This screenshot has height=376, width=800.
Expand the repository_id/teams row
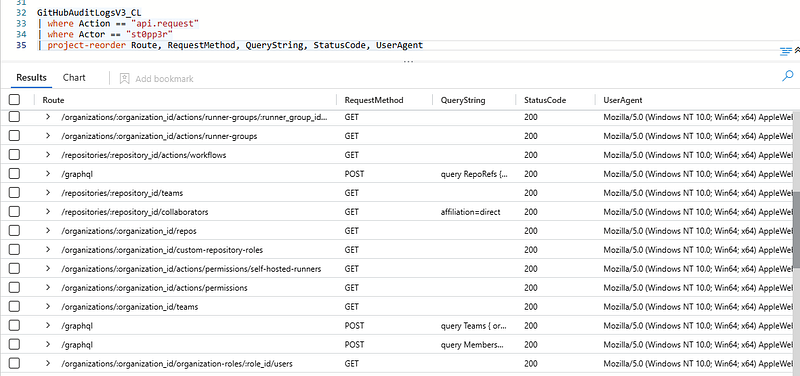point(48,193)
